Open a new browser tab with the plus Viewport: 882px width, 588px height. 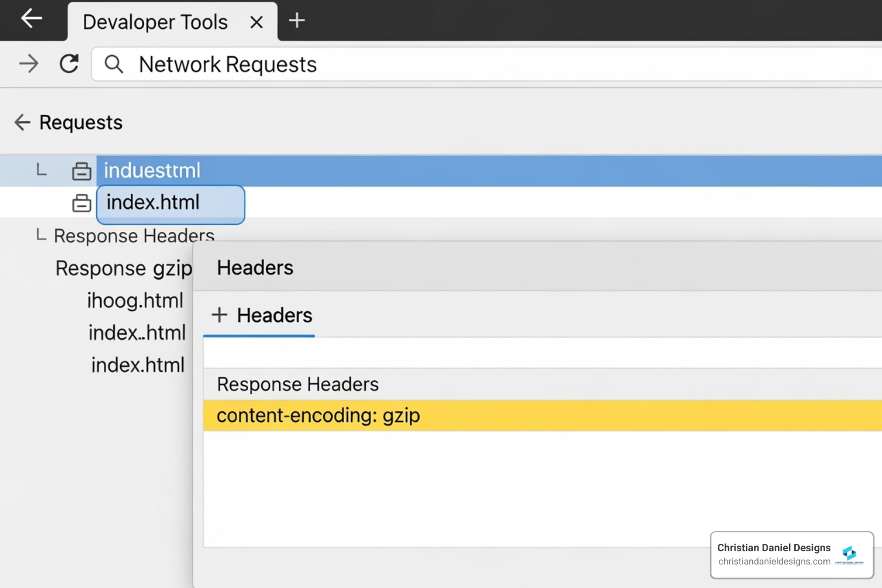pyautogui.click(x=297, y=21)
